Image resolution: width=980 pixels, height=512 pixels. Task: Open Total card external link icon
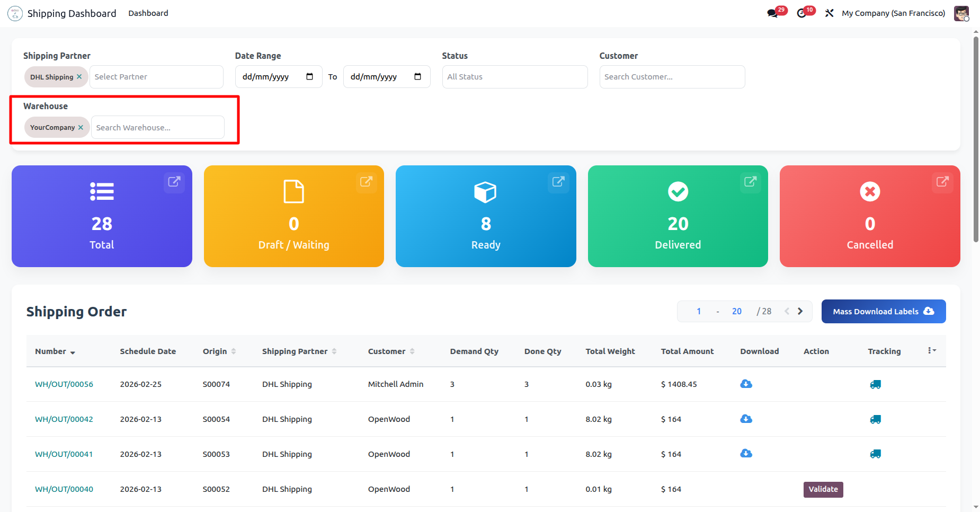coord(174,182)
